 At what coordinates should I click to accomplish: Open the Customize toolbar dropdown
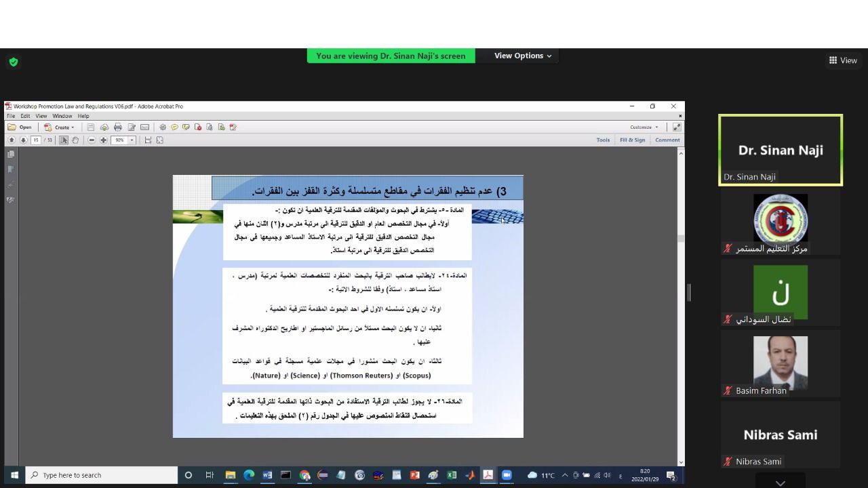(644, 127)
